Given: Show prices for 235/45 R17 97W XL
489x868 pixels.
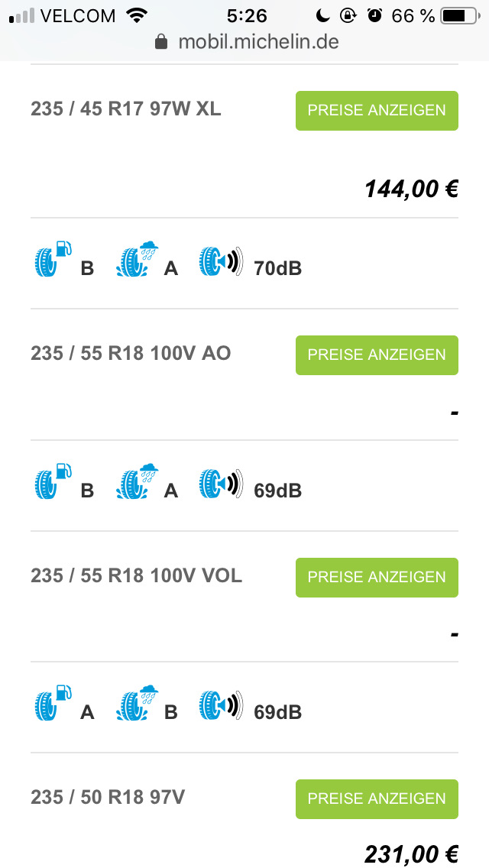Looking at the screenshot, I should tap(377, 111).
